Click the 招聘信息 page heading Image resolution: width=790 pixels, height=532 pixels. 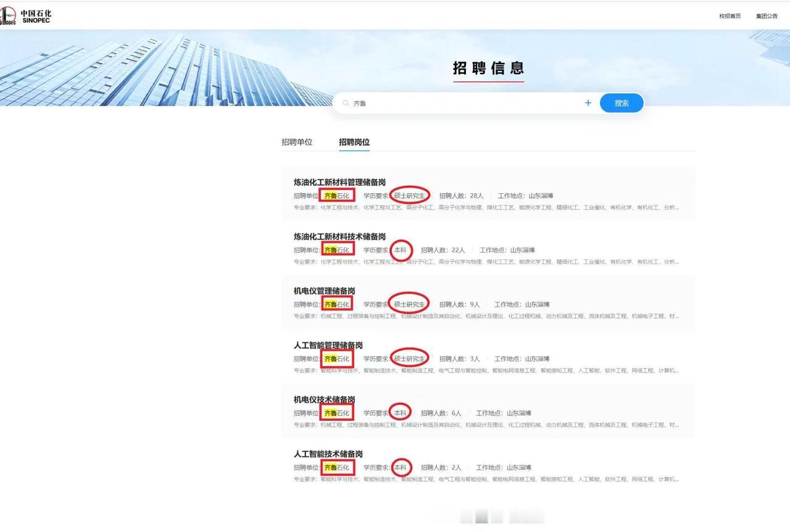point(488,68)
